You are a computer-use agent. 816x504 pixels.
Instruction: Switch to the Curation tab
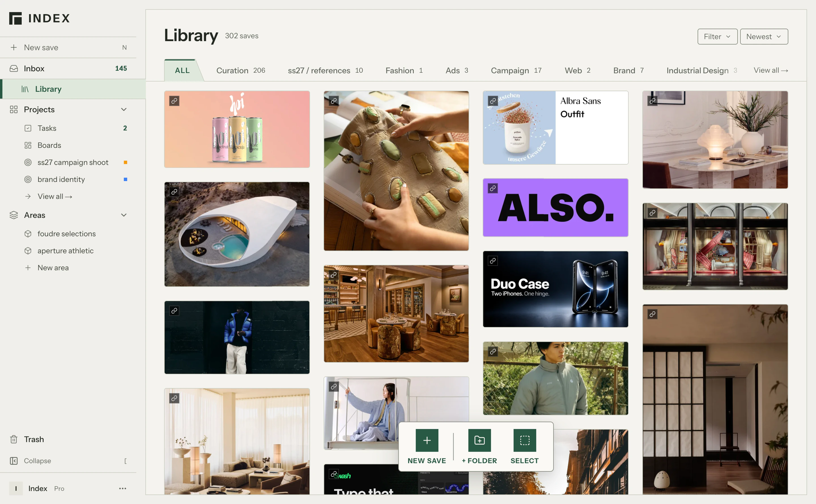point(241,70)
